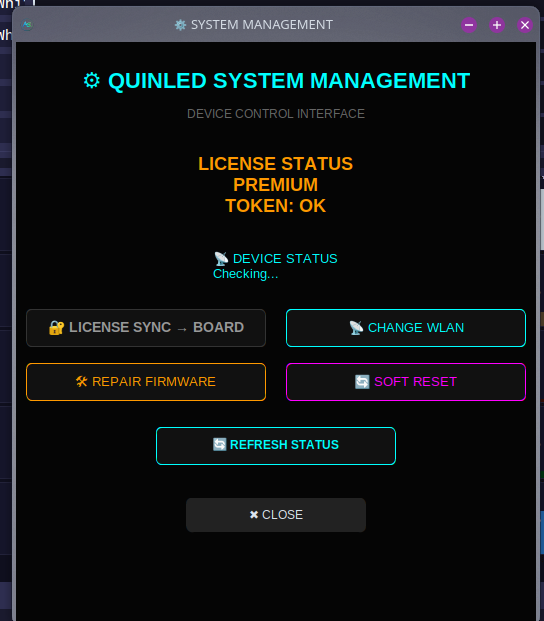Click the CLOSE button
Screen dimensions: 544x621
click(276, 515)
